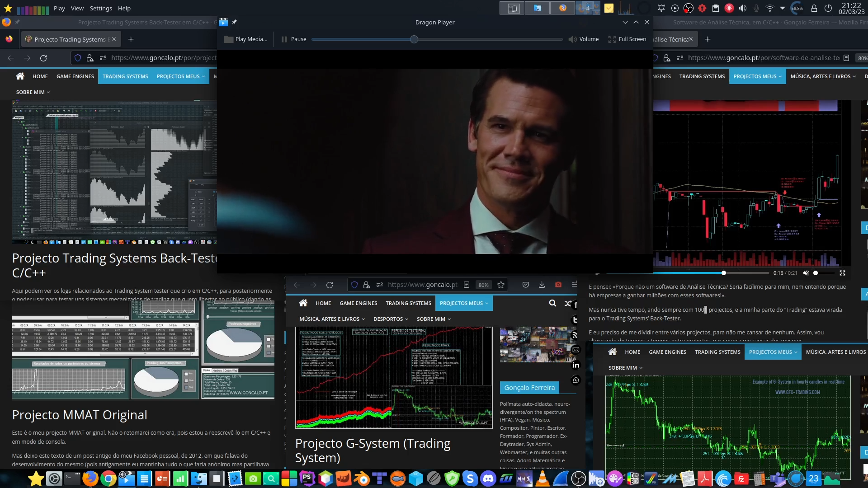The width and height of the screenshot is (868, 488).
Task: Pause playback in Dragon Player
Action: pyautogui.click(x=294, y=39)
